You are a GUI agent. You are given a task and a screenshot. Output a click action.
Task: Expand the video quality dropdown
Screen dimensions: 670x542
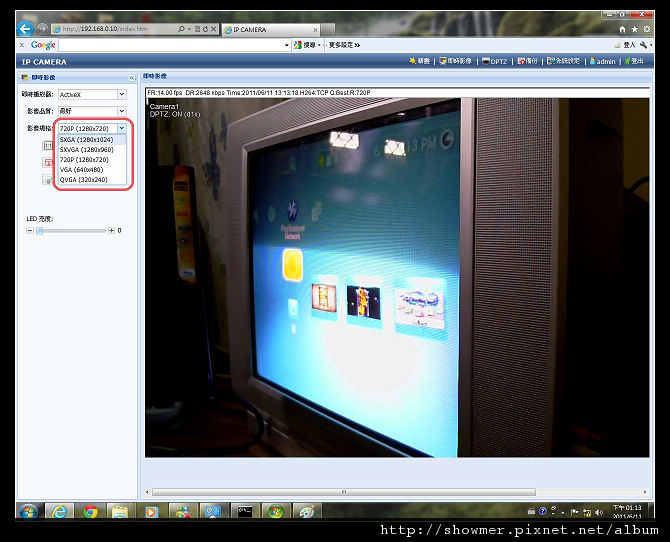[121, 111]
